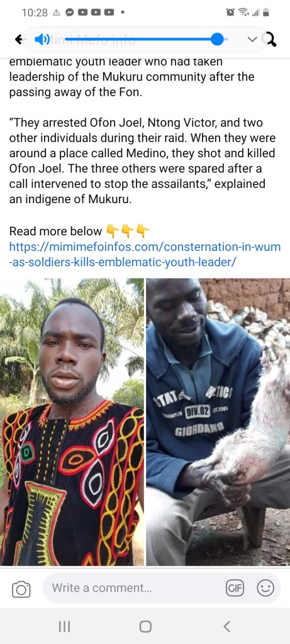Open the emoji smiley picker

(x=265, y=589)
